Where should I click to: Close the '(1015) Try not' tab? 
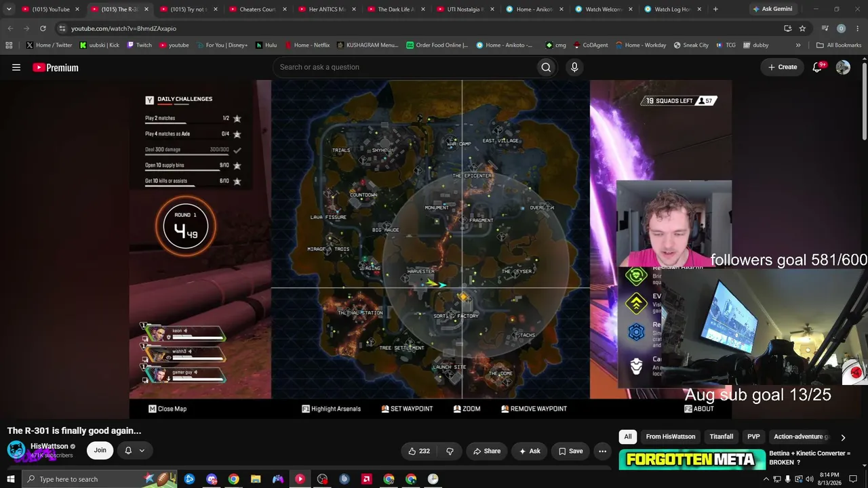click(216, 9)
